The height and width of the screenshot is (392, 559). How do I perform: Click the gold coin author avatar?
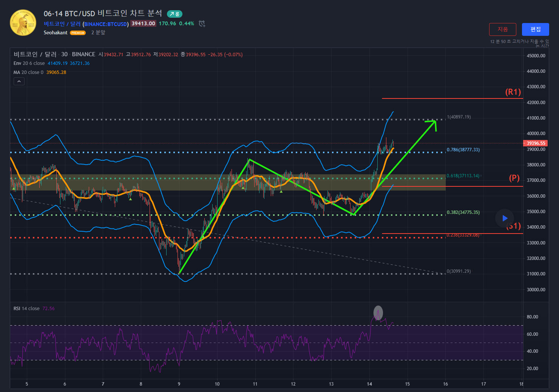(23, 23)
